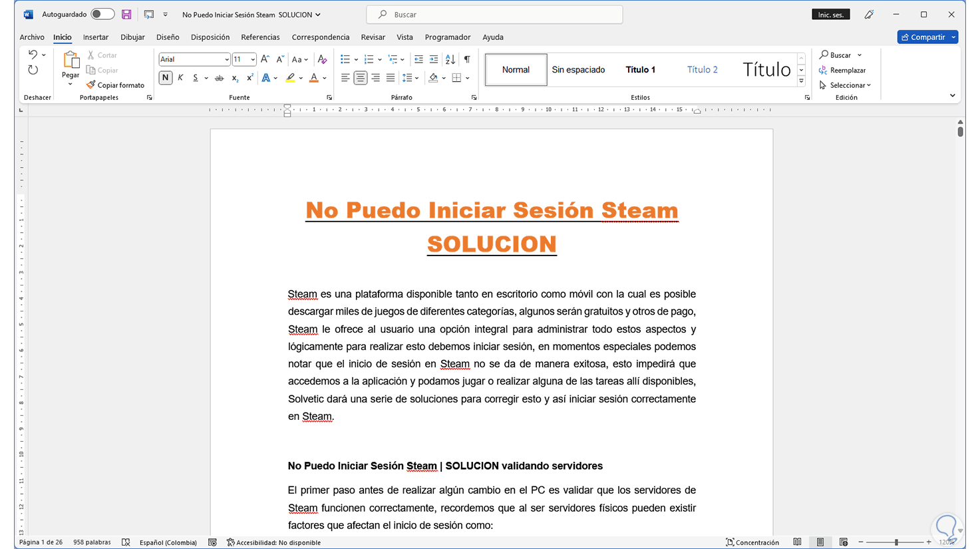Click the Redo icon under Undo
The width and height of the screenshot is (980, 549).
tap(33, 70)
